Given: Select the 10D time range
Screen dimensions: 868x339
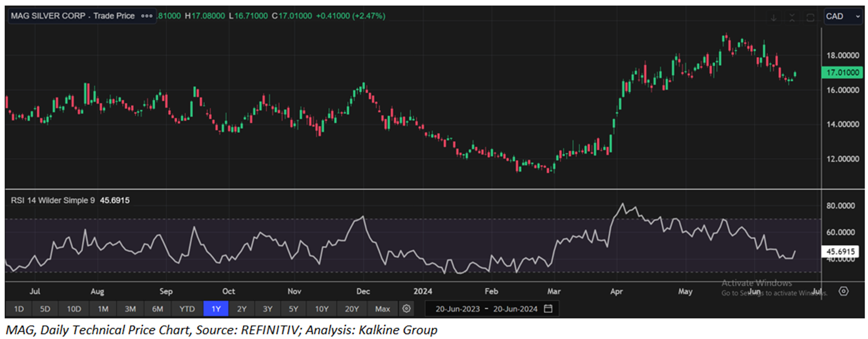Looking at the screenshot, I should [x=74, y=309].
